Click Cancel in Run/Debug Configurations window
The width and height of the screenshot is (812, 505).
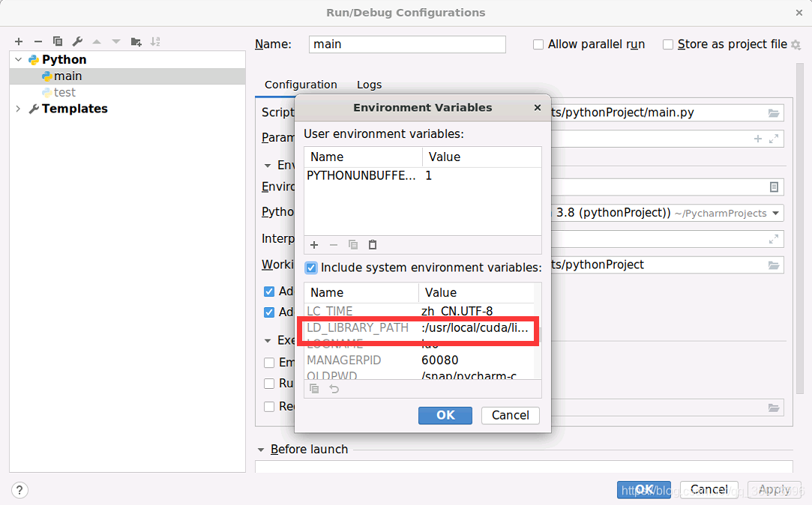tap(709, 489)
